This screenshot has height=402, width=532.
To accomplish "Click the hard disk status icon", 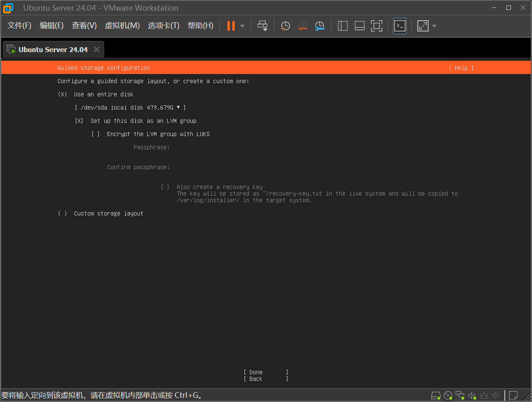I will [436, 395].
